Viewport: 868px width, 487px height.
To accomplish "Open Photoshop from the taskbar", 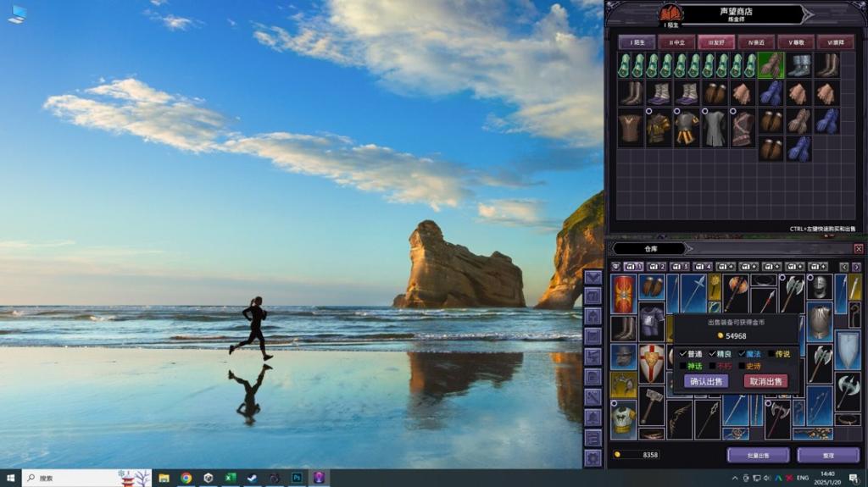I will tap(297, 479).
